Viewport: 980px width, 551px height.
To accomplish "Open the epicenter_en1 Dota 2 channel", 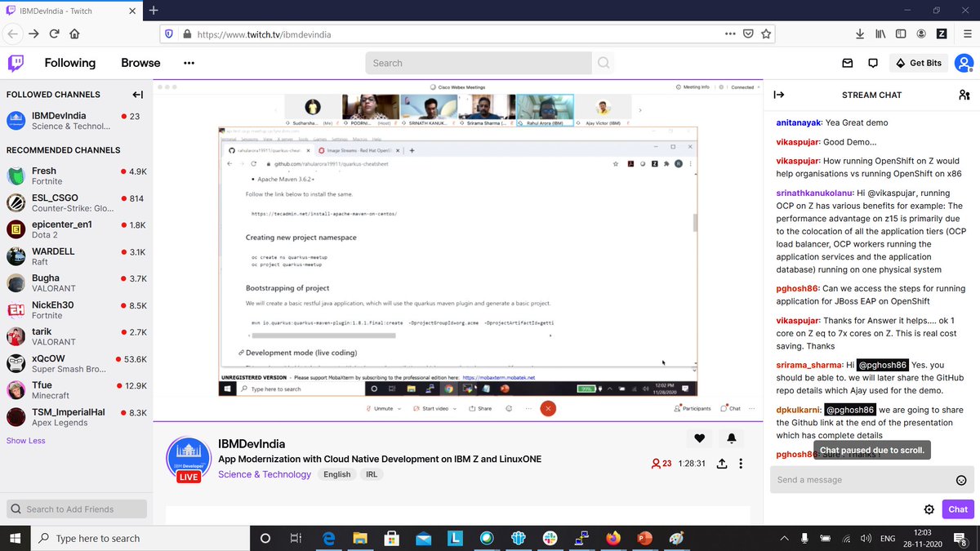I will (x=77, y=230).
